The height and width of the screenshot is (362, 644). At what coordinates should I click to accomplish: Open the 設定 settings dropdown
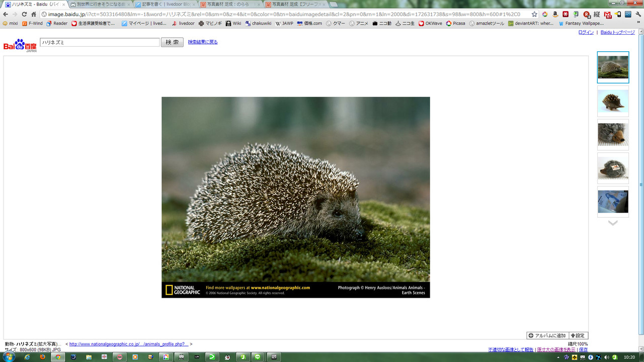[579, 335]
